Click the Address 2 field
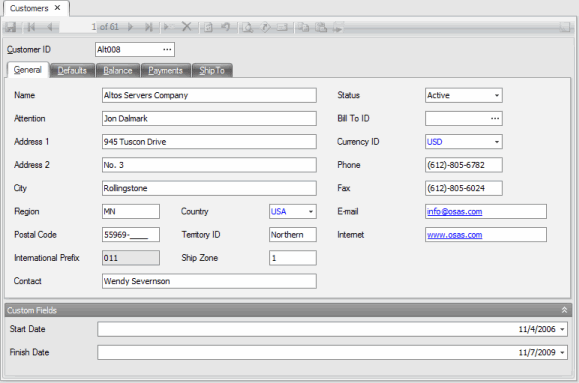 tap(209, 165)
